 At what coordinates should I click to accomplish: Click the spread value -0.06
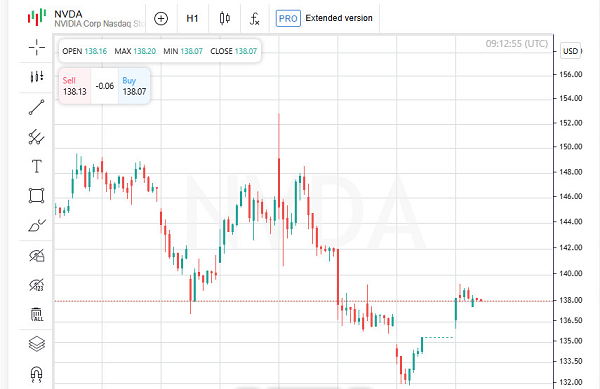tap(104, 86)
